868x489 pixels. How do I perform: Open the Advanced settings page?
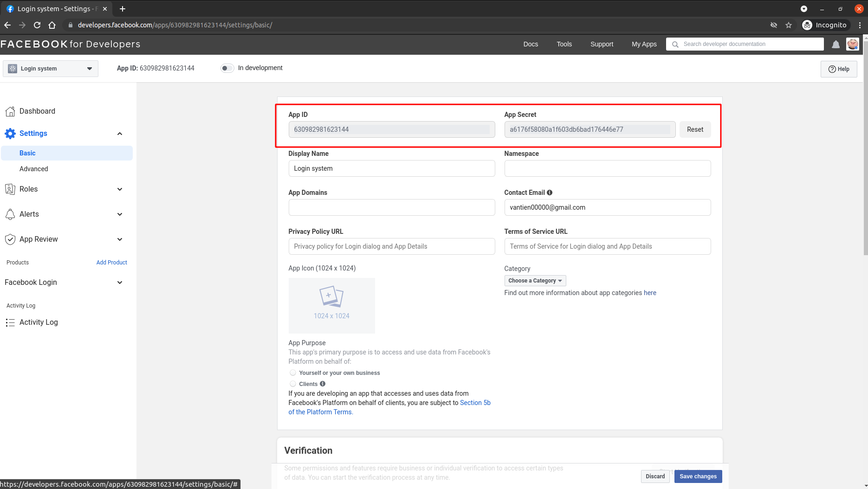34,169
